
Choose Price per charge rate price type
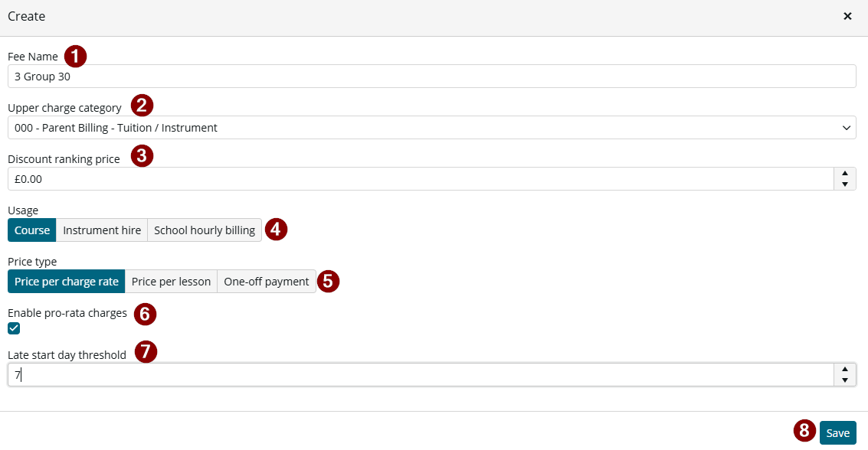tap(67, 282)
